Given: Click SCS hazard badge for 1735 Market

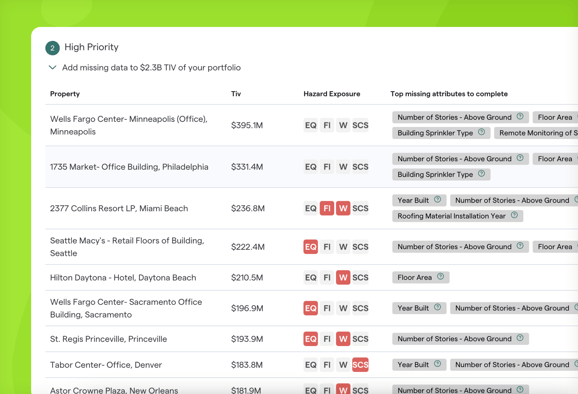Looking at the screenshot, I should click(x=360, y=167).
